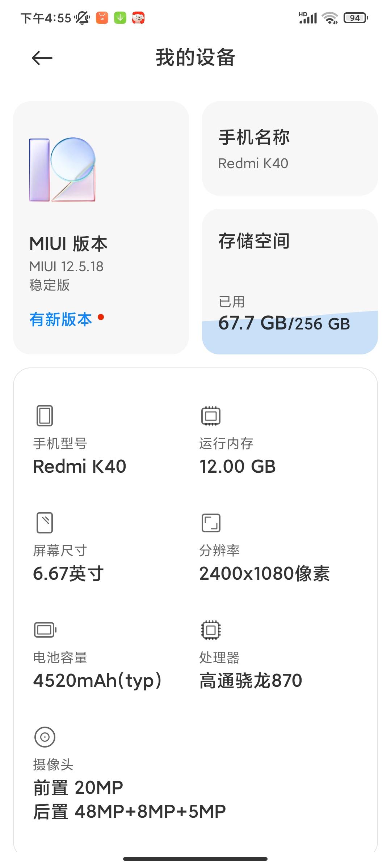Tap the processor chip icon
Image resolution: width=391 pixels, height=868 pixels.
point(211,630)
